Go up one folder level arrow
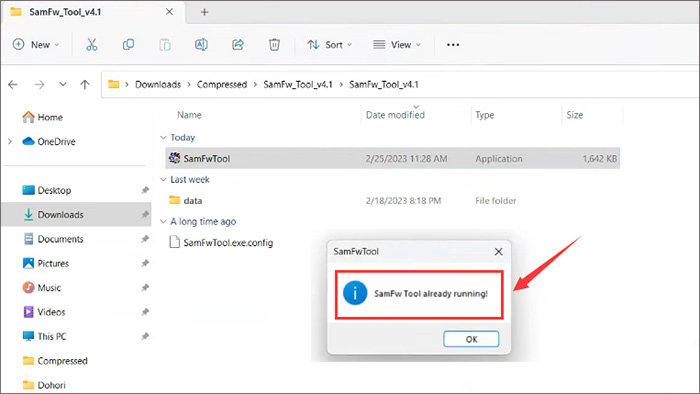This screenshot has width=700, height=394. click(85, 84)
